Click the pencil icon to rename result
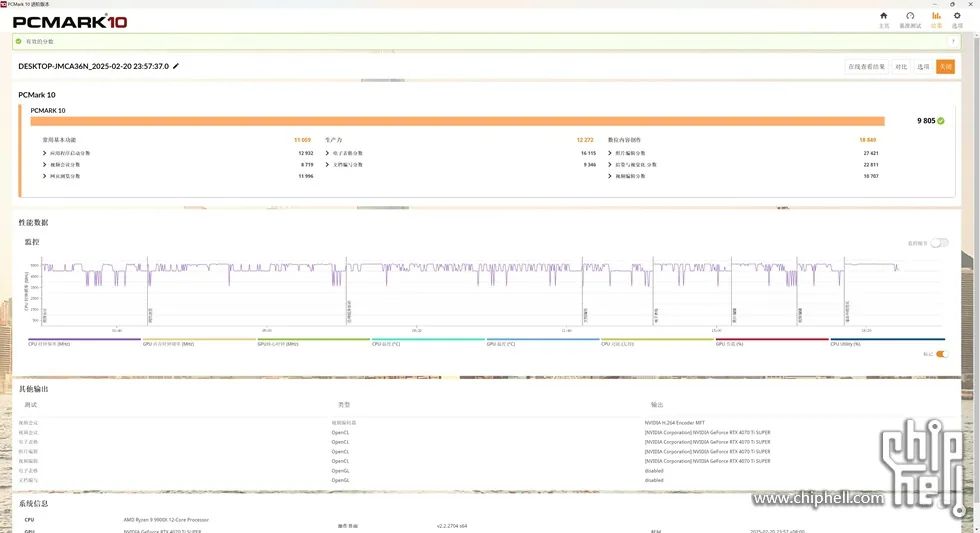 pos(176,66)
